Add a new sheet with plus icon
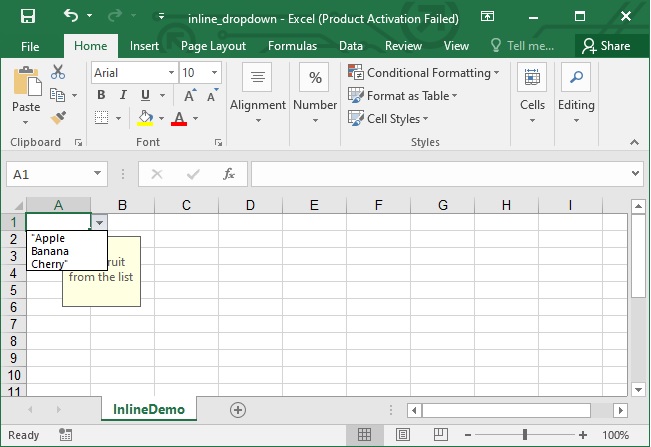651x447 pixels. click(237, 410)
